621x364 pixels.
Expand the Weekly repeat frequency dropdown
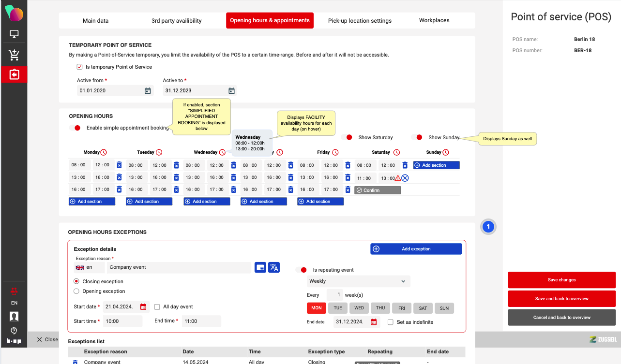pyautogui.click(x=358, y=281)
